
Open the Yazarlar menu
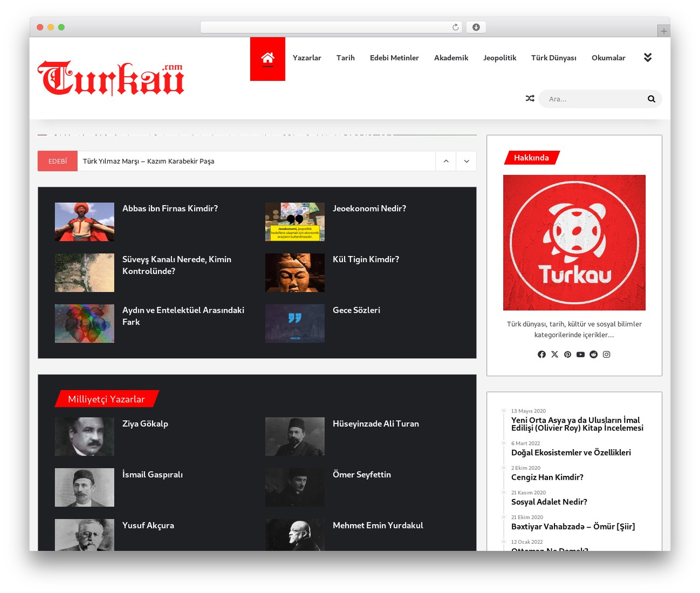click(307, 58)
